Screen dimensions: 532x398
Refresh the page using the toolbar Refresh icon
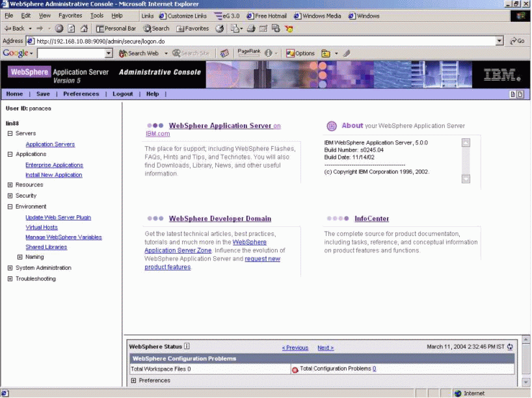pos(72,29)
